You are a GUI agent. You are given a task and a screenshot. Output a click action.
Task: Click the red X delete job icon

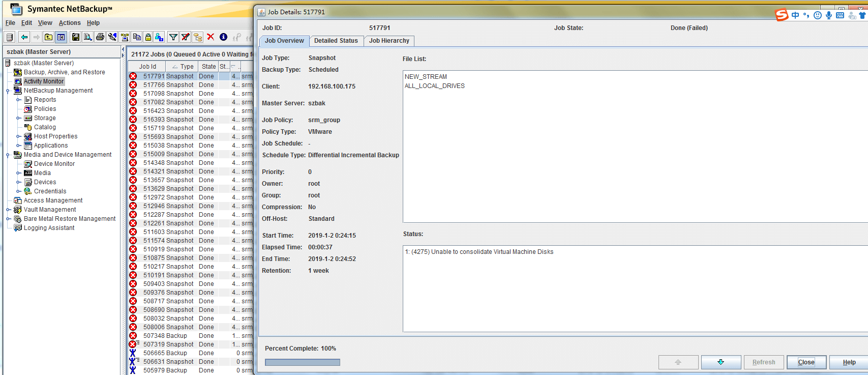(x=211, y=37)
